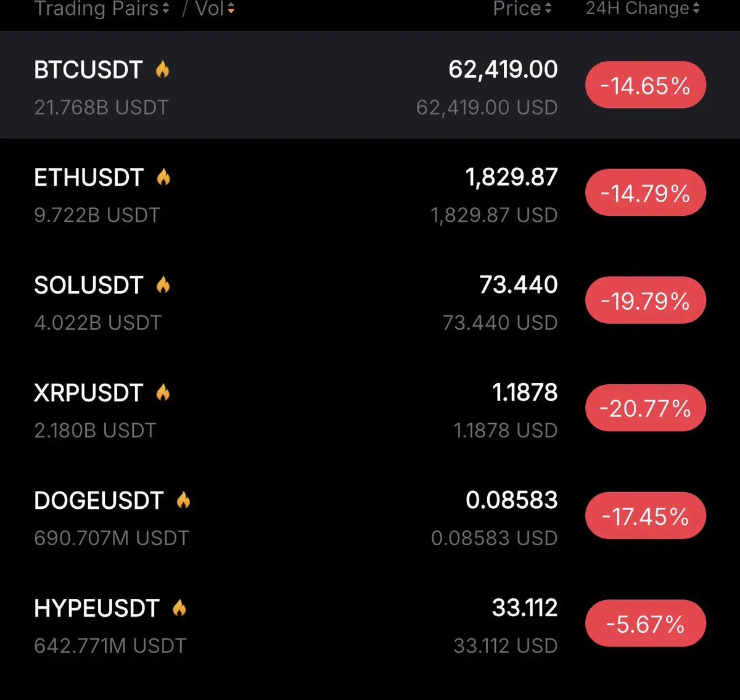
Task: Sort the list by 24H Change
Action: coord(642,9)
